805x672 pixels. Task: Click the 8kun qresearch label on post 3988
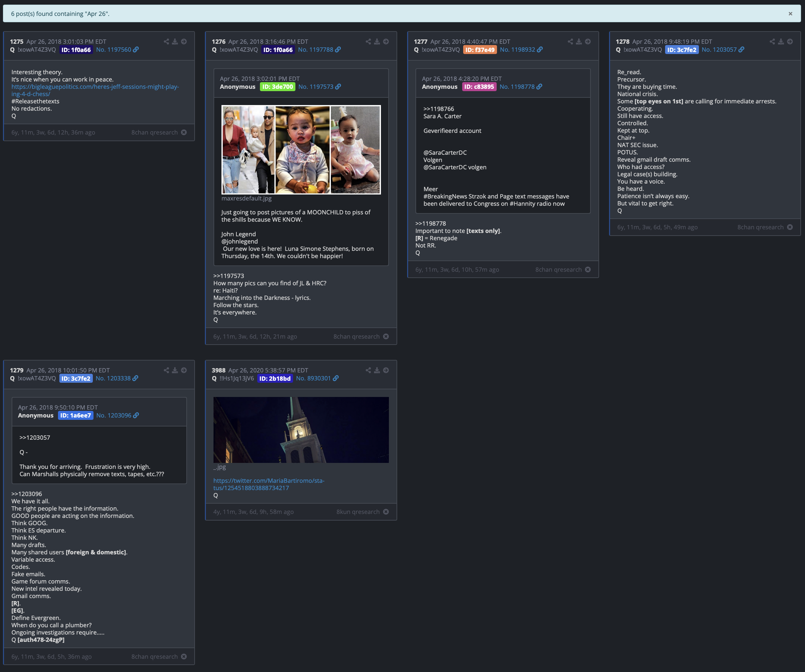pyautogui.click(x=358, y=512)
